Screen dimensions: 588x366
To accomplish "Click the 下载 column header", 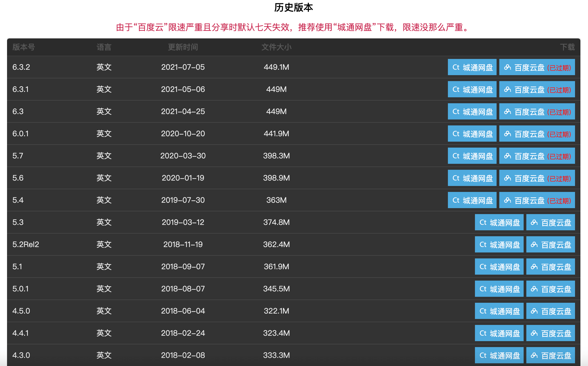I will [x=567, y=47].
